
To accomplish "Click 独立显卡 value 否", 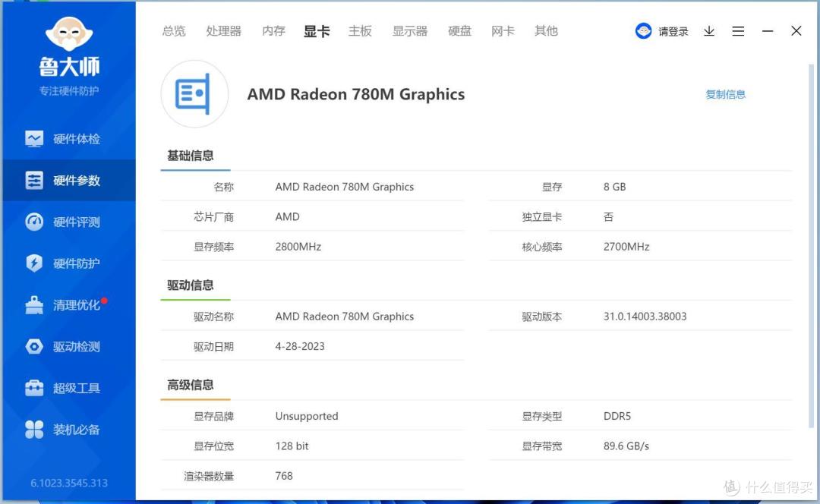I will pyautogui.click(x=608, y=217).
